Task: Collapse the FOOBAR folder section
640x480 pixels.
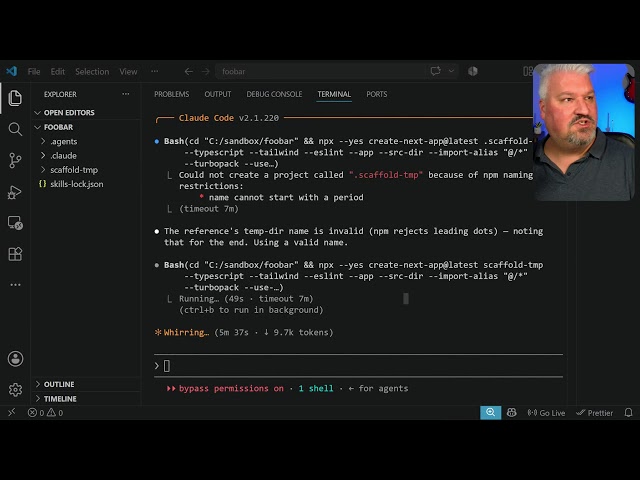Action: 87,127
